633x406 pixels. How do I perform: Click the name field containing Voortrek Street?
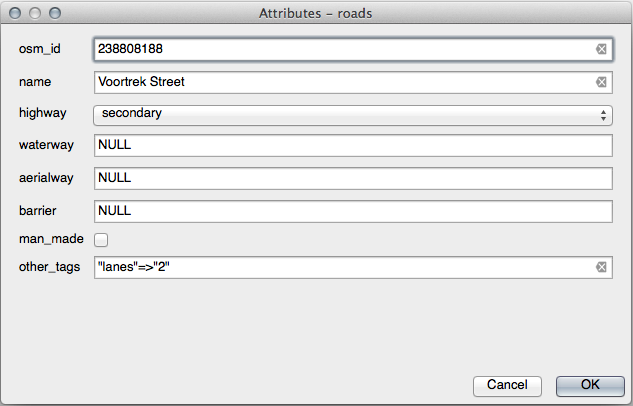point(340,82)
